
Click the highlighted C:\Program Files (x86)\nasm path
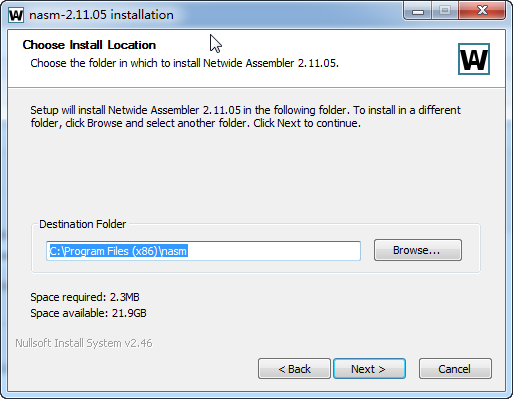119,251
